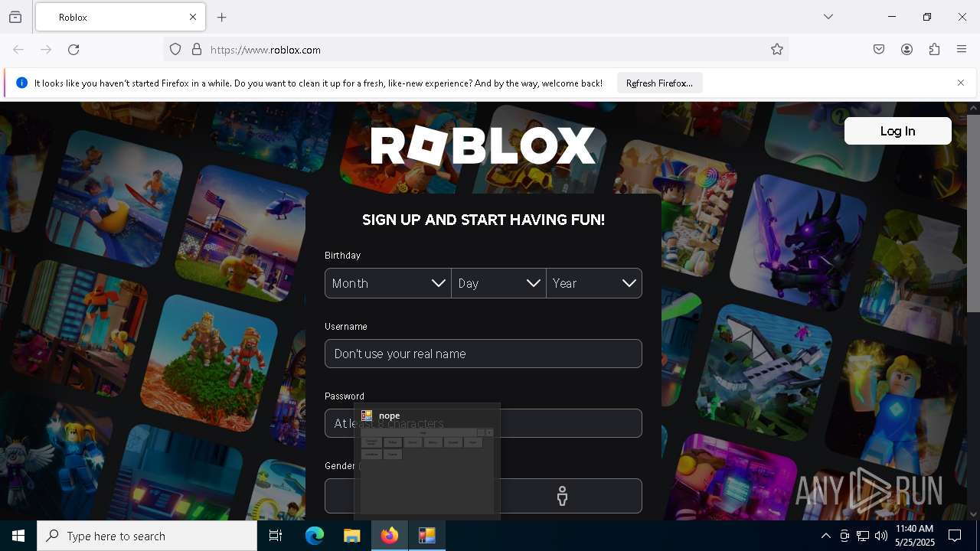Dismiss the Firefox notification bar
This screenshot has height=551, width=980.
pos(961,83)
